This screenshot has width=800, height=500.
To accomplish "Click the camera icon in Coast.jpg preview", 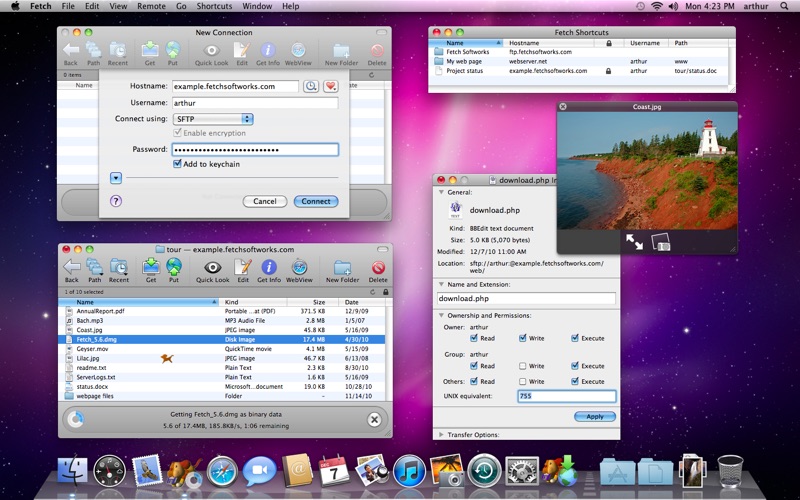I will 661,242.
